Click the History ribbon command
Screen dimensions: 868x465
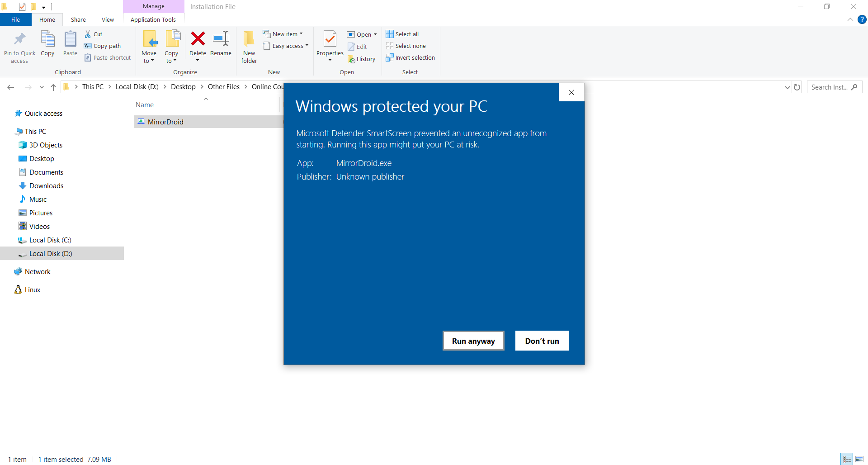(x=362, y=59)
